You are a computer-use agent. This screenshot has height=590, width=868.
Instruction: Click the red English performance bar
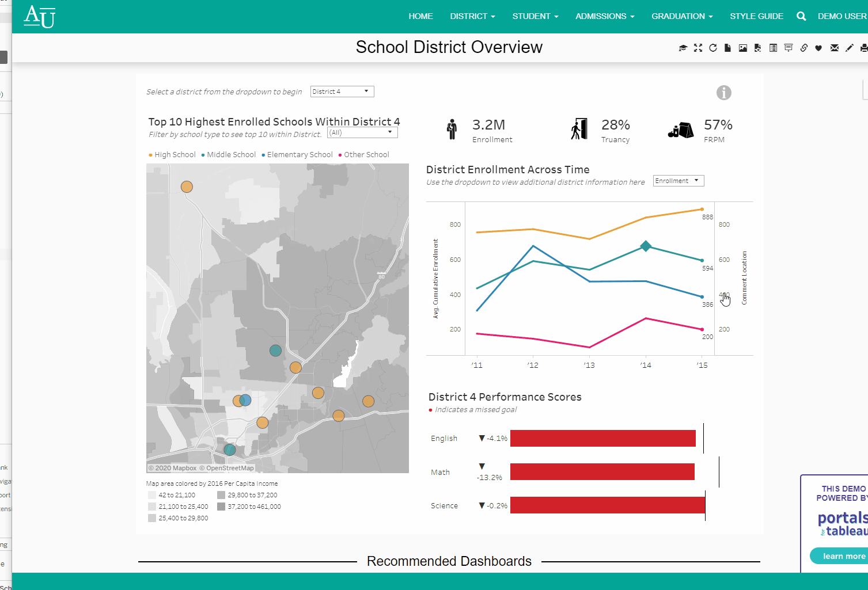pyautogui.click(x=602, y=439)
